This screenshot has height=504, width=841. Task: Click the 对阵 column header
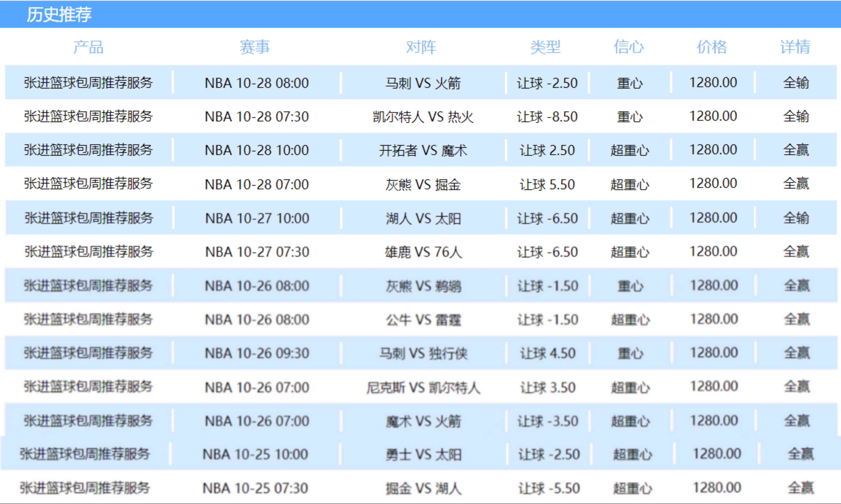(421, 47)
